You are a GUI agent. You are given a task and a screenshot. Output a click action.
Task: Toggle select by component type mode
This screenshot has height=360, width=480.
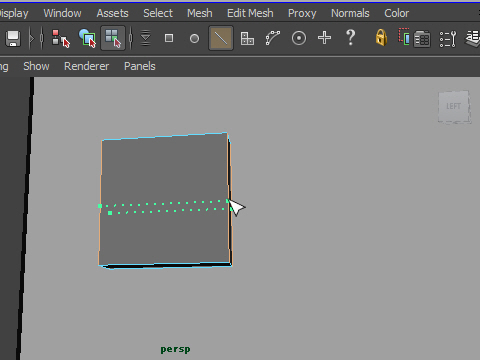point(113,38)
